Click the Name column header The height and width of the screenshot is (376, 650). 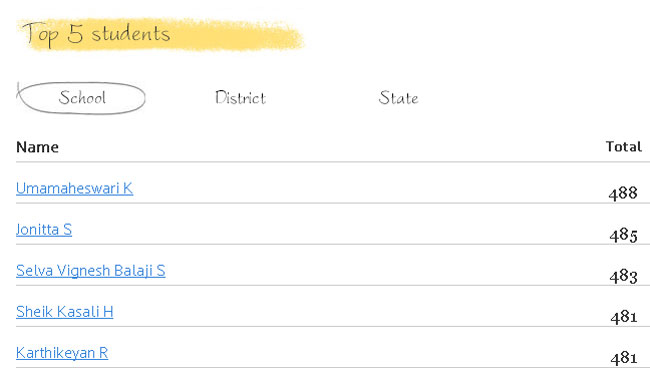coord(37,147)
